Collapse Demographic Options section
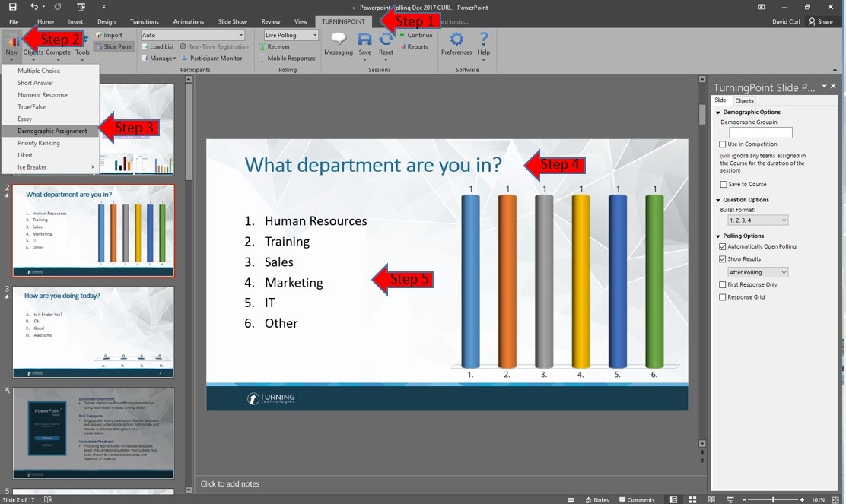The width and height of the screenshot is (846, 504). 718,113
